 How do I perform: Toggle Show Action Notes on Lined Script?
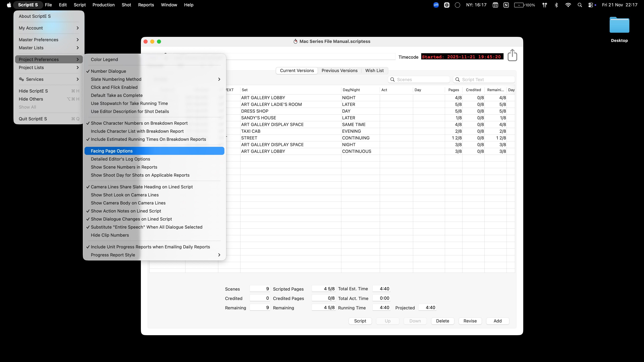coord(126,211)
